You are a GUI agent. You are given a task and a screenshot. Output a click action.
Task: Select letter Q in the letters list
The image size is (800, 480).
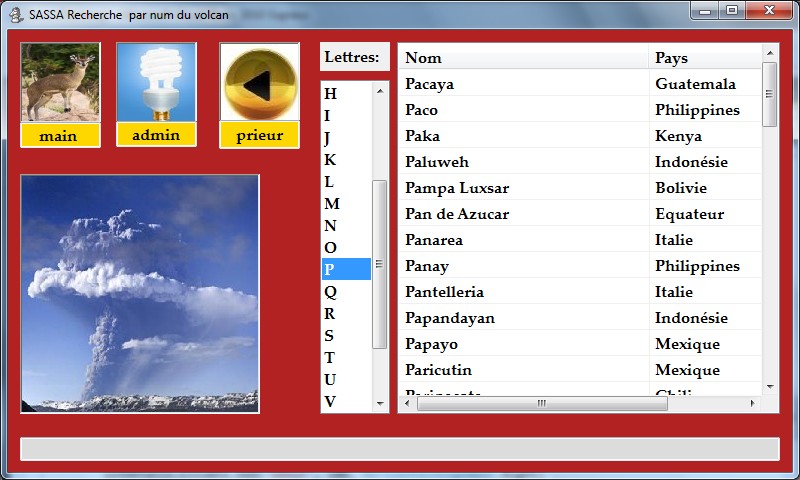point(331,292)
